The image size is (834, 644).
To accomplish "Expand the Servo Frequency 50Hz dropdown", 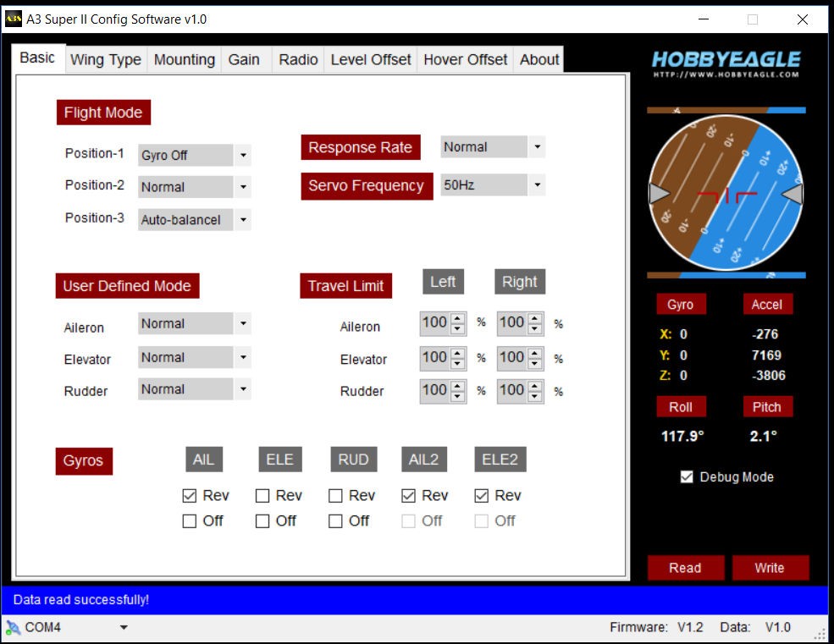I will pyautogui.click(x=537, y=185).
